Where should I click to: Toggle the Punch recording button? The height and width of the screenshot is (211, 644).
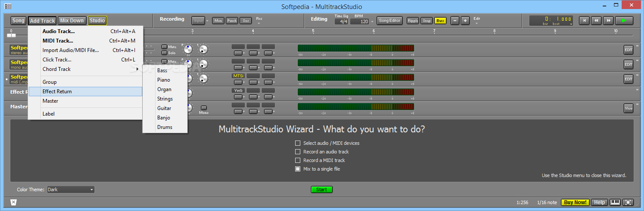point(232,21)
